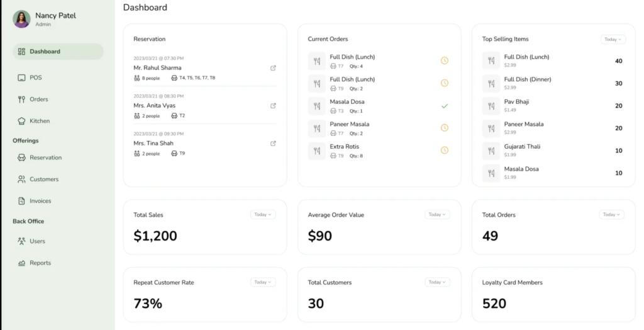Open Mr. Rahul Sharma reservation external link icon
The image size is (644, 330).
coord(273,68)
